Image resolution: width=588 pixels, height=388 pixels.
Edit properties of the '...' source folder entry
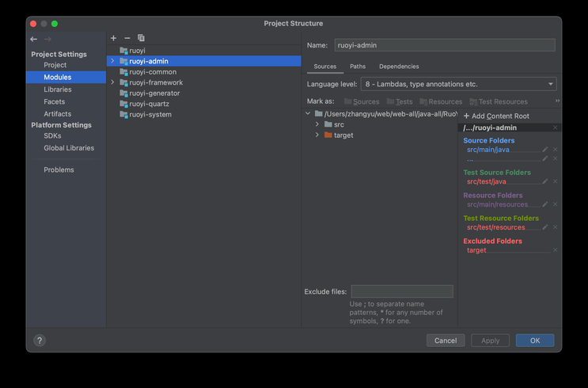(545, 158)
